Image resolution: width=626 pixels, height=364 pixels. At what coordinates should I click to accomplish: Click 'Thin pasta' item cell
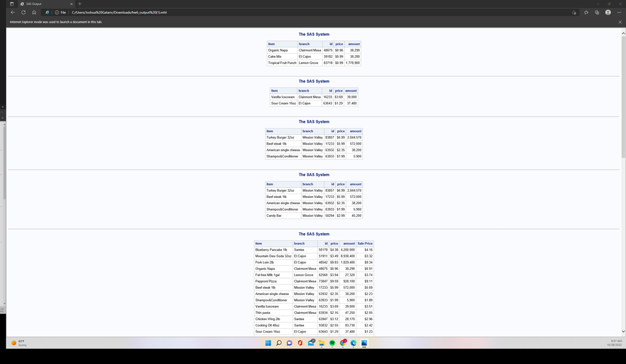tap(263, 313)
